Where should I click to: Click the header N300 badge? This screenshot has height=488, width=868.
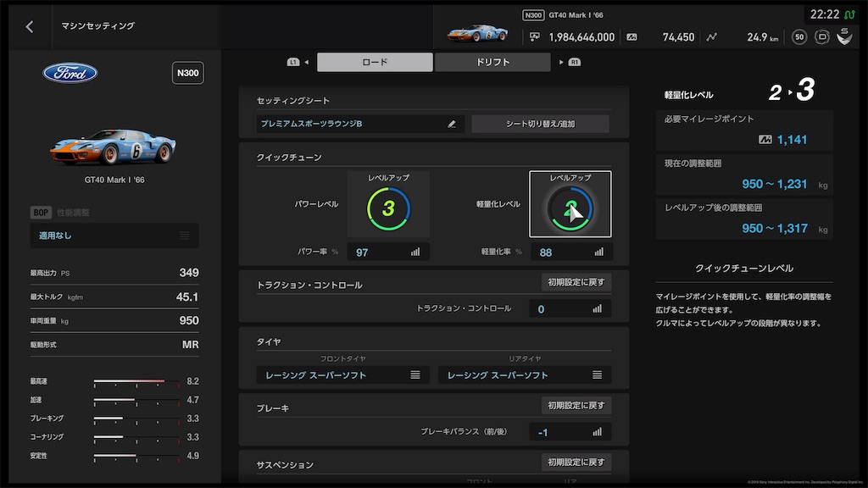coord(533,15)
